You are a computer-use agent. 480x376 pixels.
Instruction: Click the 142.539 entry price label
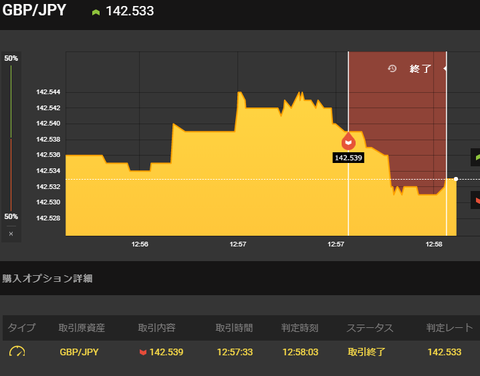point(348,158)
